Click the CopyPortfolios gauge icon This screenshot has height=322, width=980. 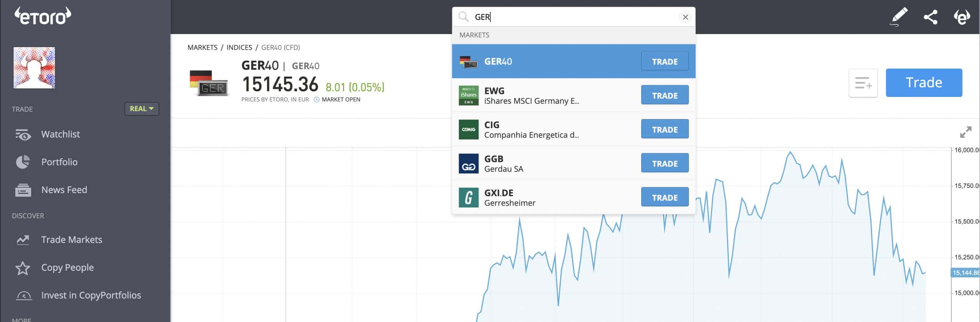click(24, 296)
